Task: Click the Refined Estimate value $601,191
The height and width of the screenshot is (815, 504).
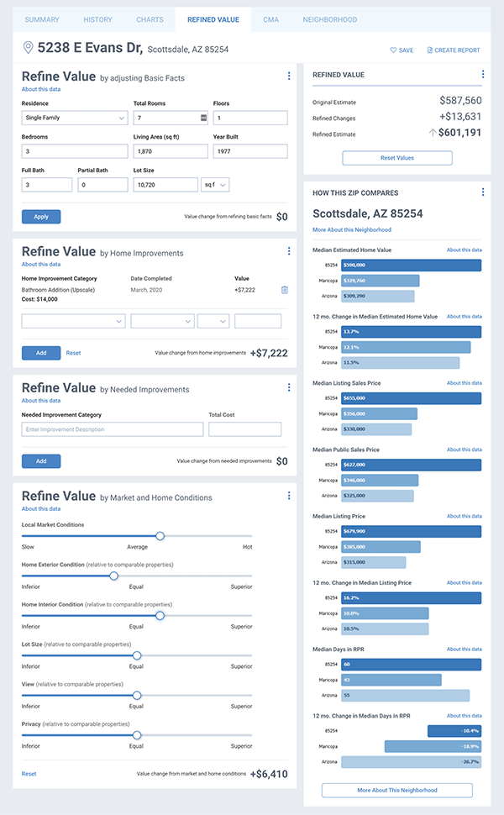Action: click(x=459, y=133)
